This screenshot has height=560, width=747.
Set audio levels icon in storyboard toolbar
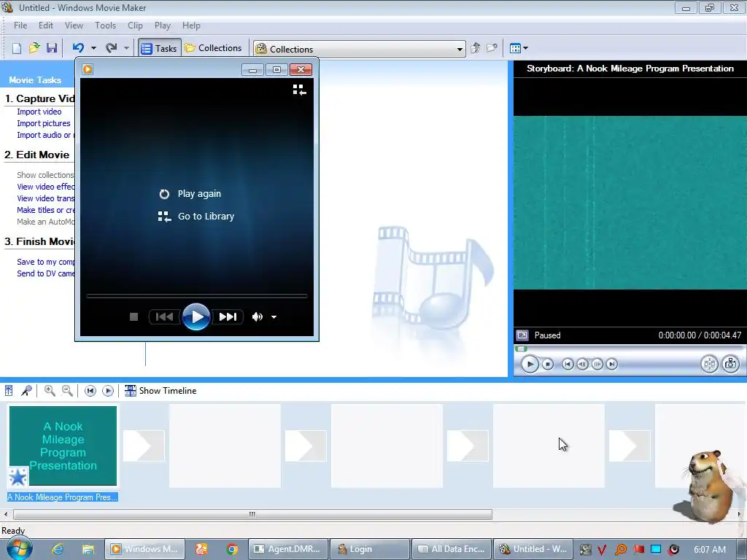click(9, 391)
